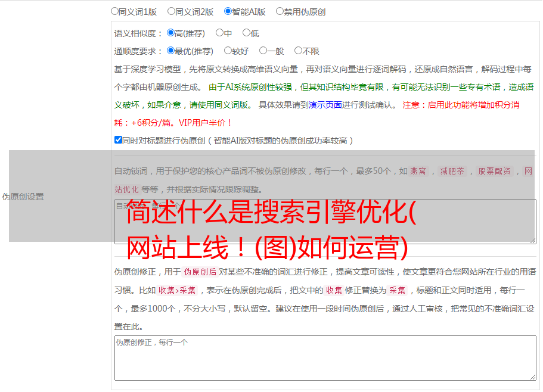
Task: Open the 演示页面 link
Action: [x=325, y=105]
